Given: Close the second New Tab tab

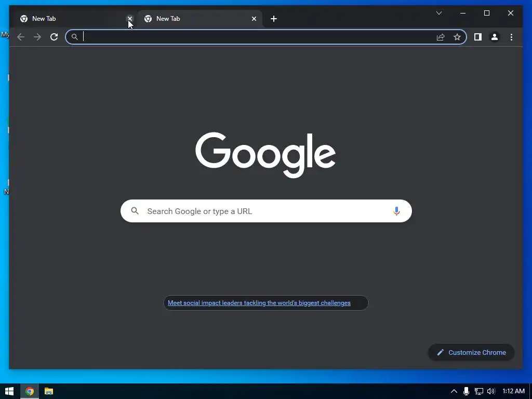Looking at the screenshot, I should (254, 19).
